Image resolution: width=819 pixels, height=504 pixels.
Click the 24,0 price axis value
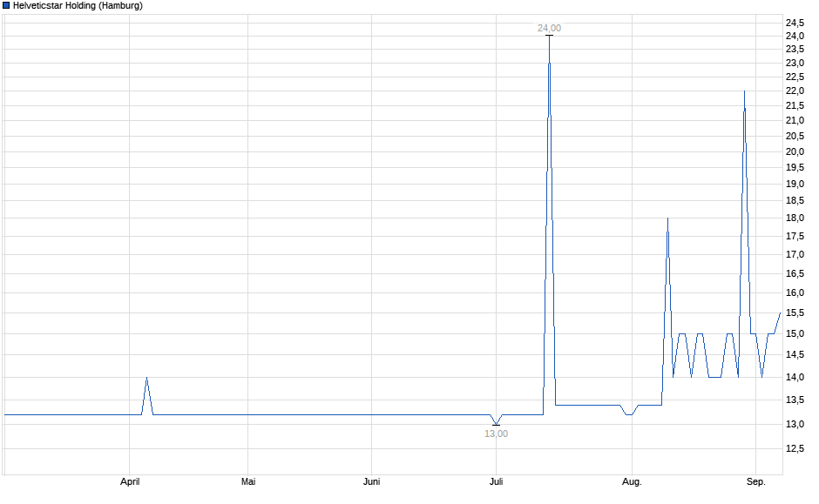pyautogui.click(x=795, y=36)
